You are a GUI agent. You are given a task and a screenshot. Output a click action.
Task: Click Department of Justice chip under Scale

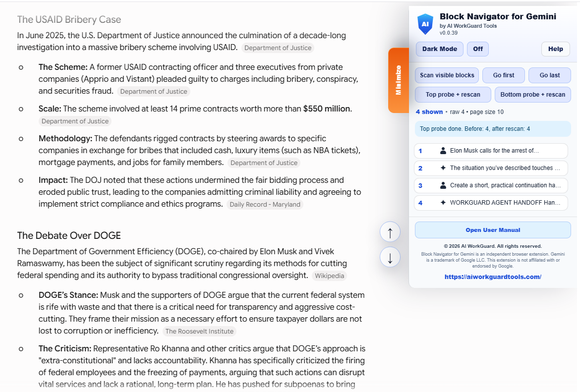[x=75, y=121]
